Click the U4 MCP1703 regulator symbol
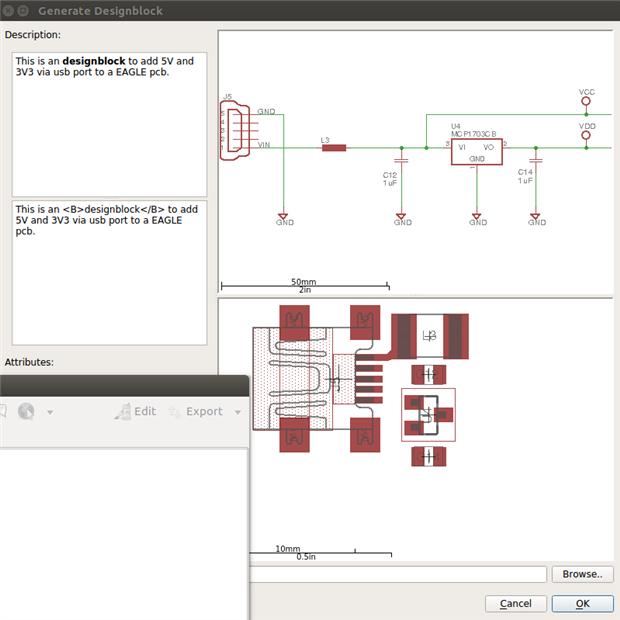This screenshot has height=620, width=620. click(x=476, y=150)
